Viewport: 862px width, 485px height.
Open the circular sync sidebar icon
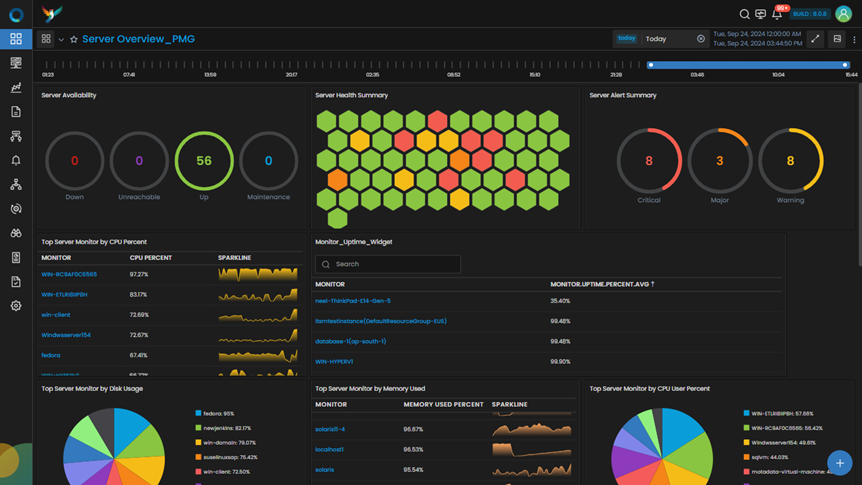coord(16,208)
